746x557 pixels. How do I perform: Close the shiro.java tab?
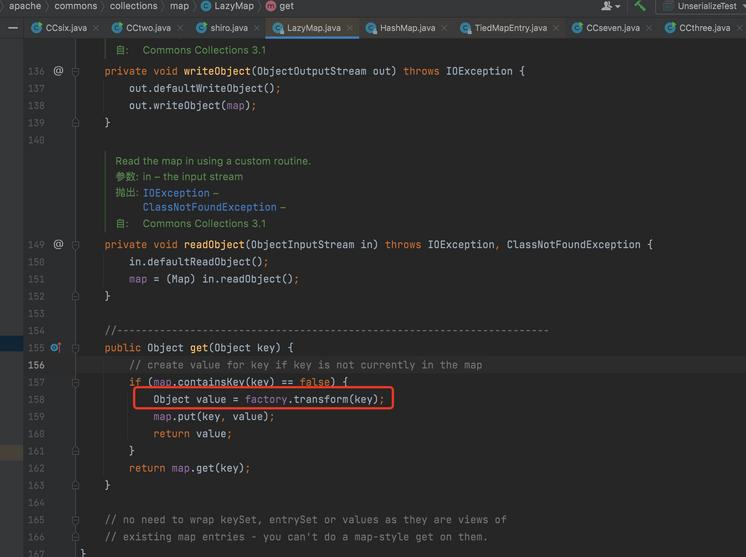257,28
